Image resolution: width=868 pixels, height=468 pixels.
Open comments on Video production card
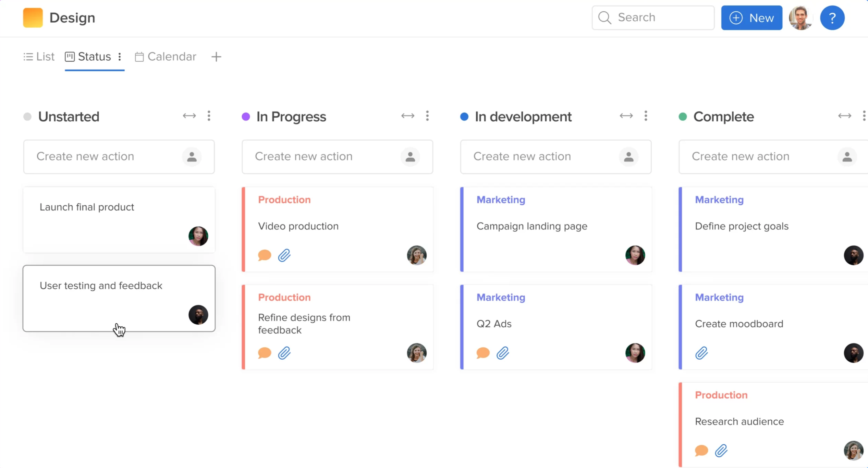[x=264, y=255]
